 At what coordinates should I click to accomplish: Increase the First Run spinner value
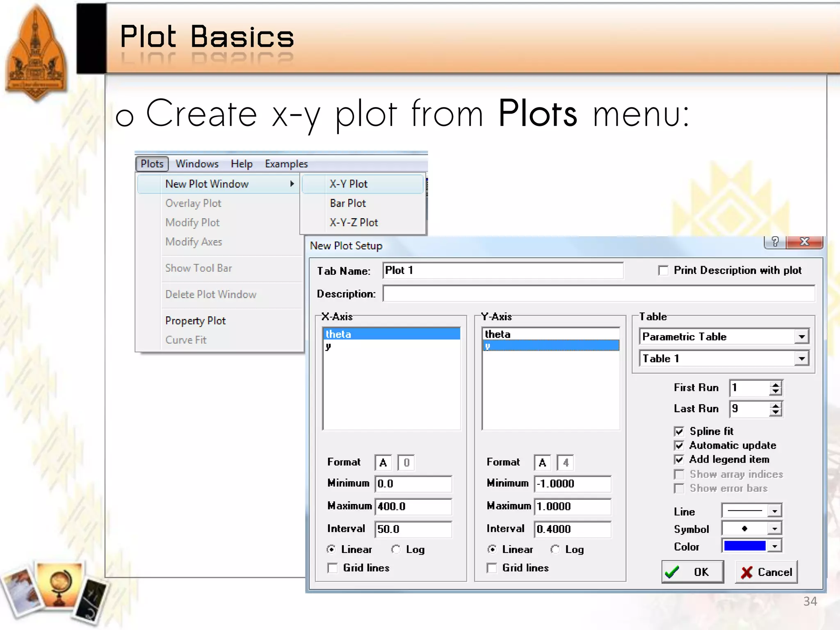pos(775,385)
